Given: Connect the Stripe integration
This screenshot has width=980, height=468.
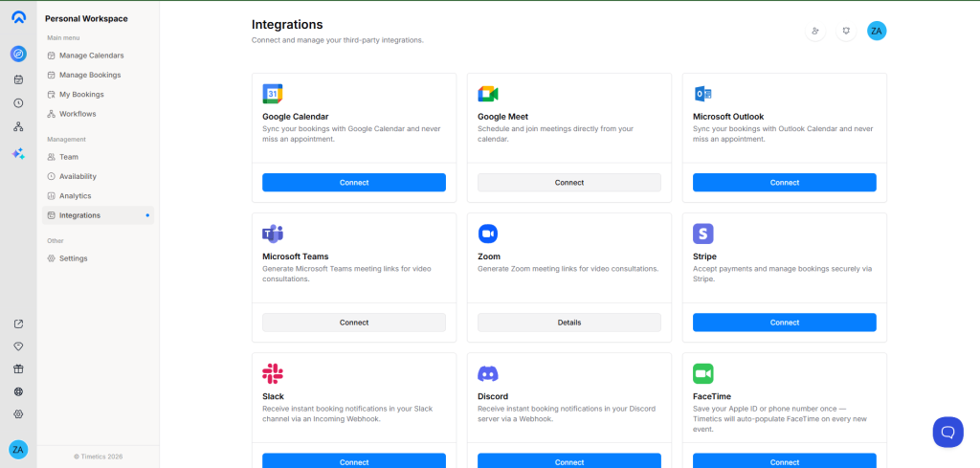Looking at the screenshot, I should (x=784, y=323).
